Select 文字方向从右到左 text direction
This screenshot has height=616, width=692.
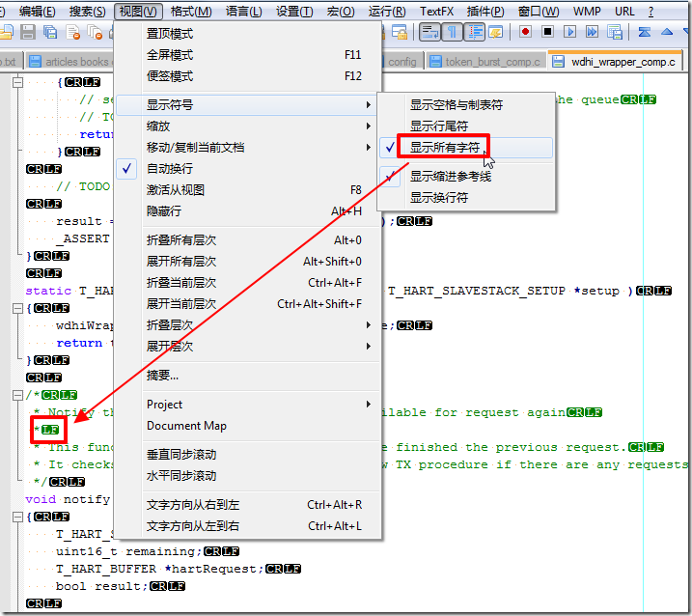click(248, 504)
